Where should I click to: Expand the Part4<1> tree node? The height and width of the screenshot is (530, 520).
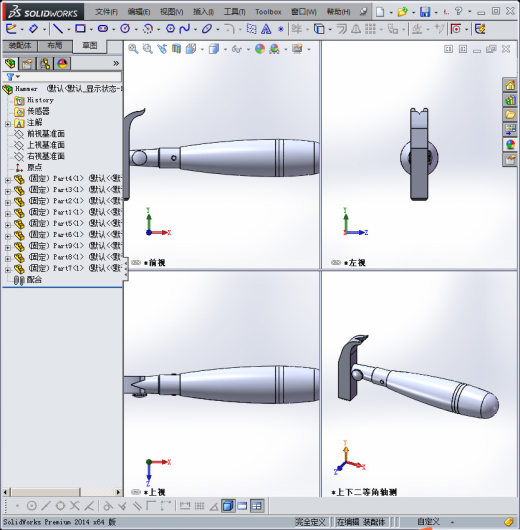pyautogui.click(x=7, y=180)
